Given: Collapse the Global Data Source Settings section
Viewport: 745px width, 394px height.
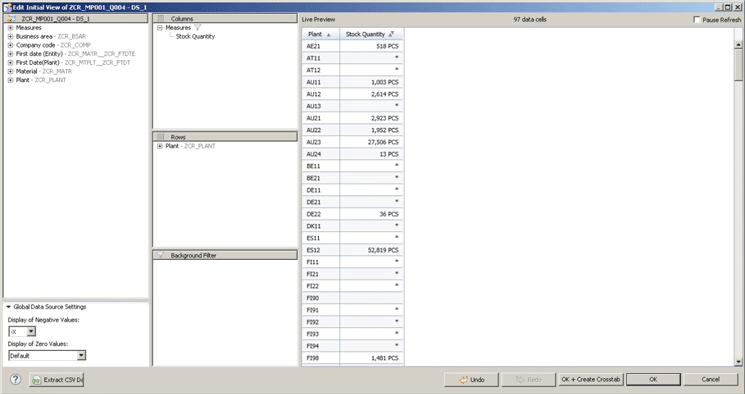Looking at the screenshot, I should 9,307.
